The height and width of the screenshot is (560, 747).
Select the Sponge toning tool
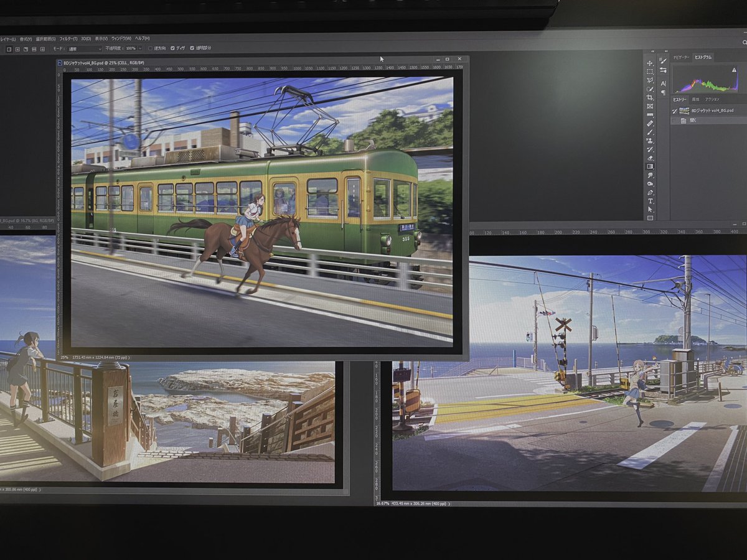point(650,184)
